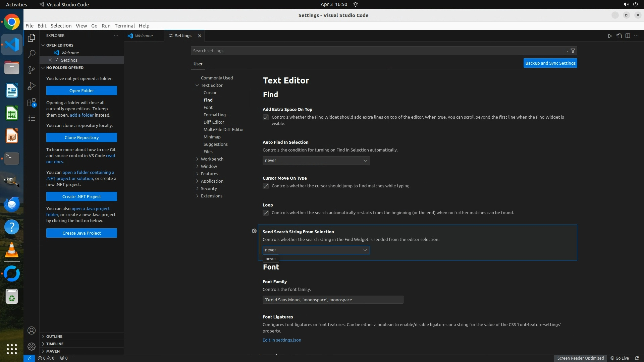Open the Source Control view
Image resolution: width=644 pixels, height=362 pixels.
[32, 70]
